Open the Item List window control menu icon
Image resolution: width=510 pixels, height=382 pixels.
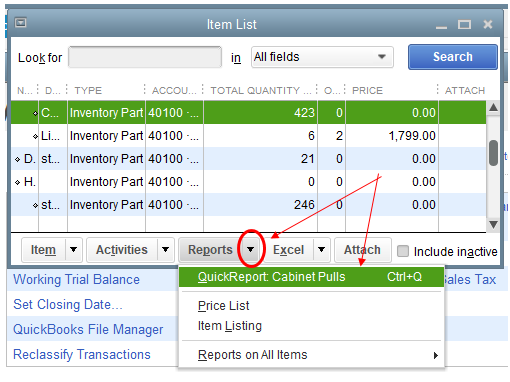[21, 23]
